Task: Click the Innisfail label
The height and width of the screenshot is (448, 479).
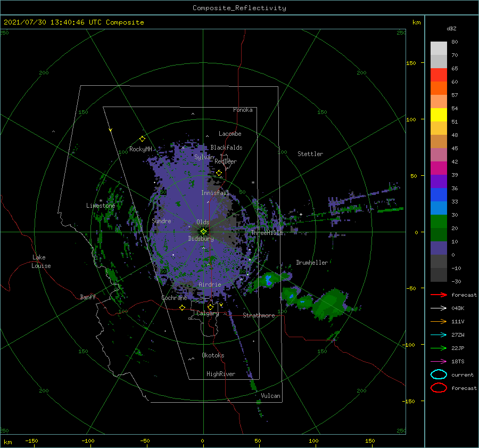Action: 215,193
